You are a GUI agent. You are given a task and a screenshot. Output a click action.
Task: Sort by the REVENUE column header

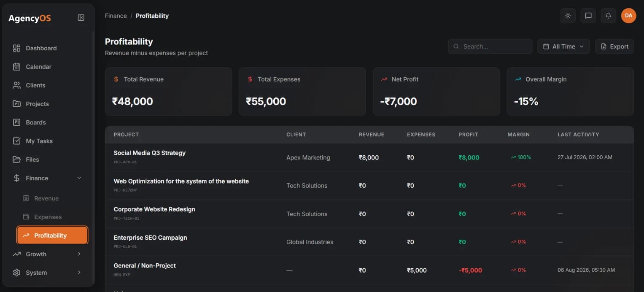[x=372, y=135]
